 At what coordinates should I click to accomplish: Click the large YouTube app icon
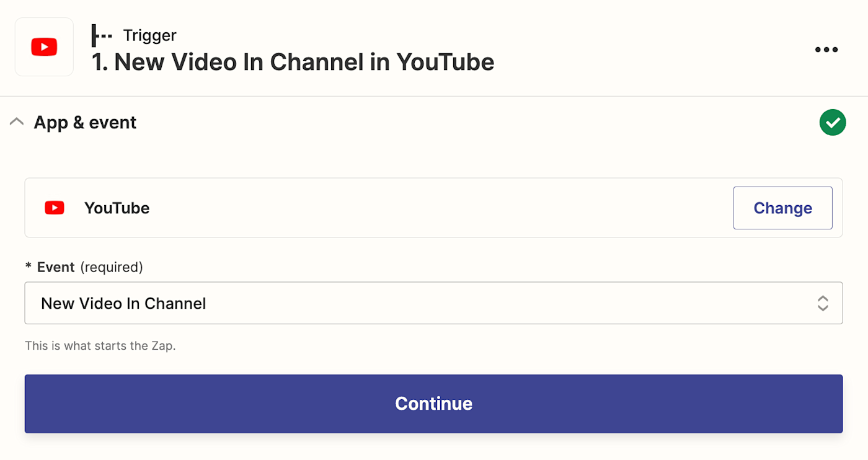click(x=44, y=47)
